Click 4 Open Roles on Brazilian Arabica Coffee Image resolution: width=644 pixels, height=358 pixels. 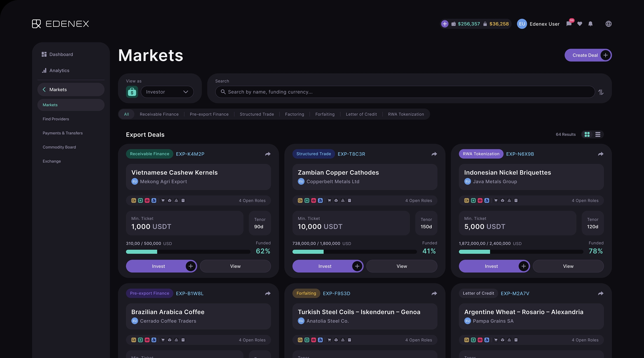click(252, 340)
